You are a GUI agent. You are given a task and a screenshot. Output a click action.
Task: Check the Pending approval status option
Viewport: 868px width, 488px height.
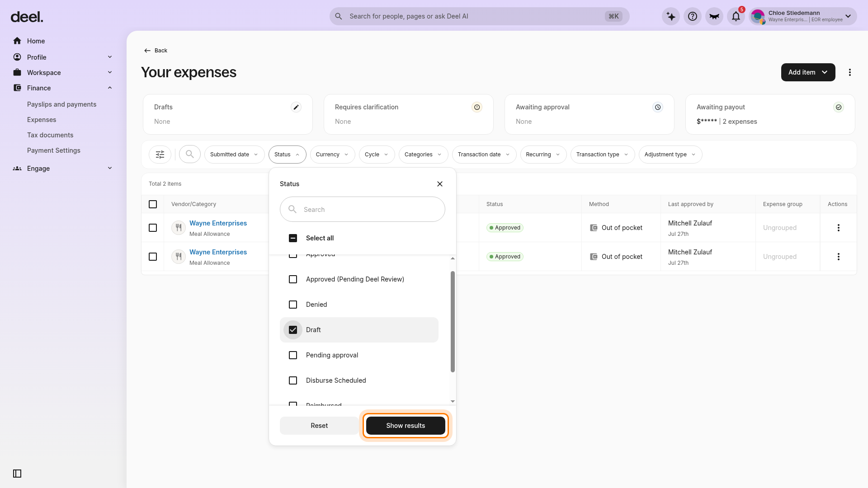pos(293,355)
